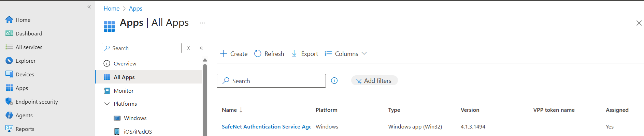644x136 pixels.
Task: Click the Create button
Action: pos(234,54)
